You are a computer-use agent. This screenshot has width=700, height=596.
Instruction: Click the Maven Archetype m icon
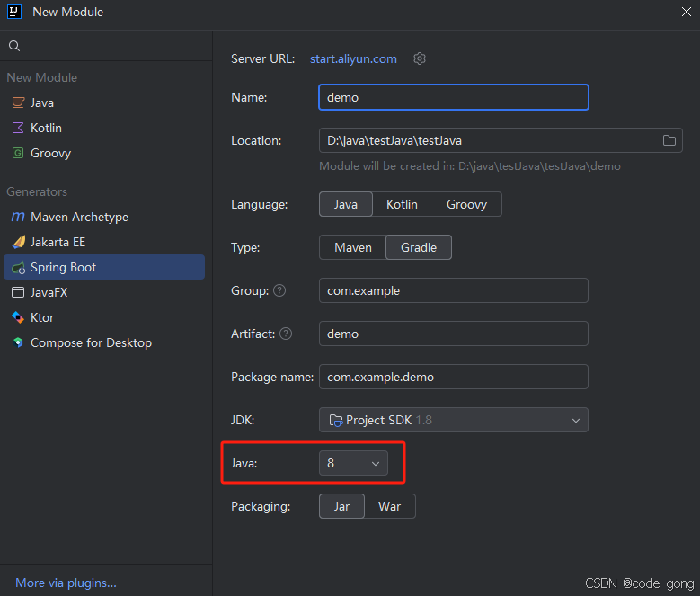18,217
